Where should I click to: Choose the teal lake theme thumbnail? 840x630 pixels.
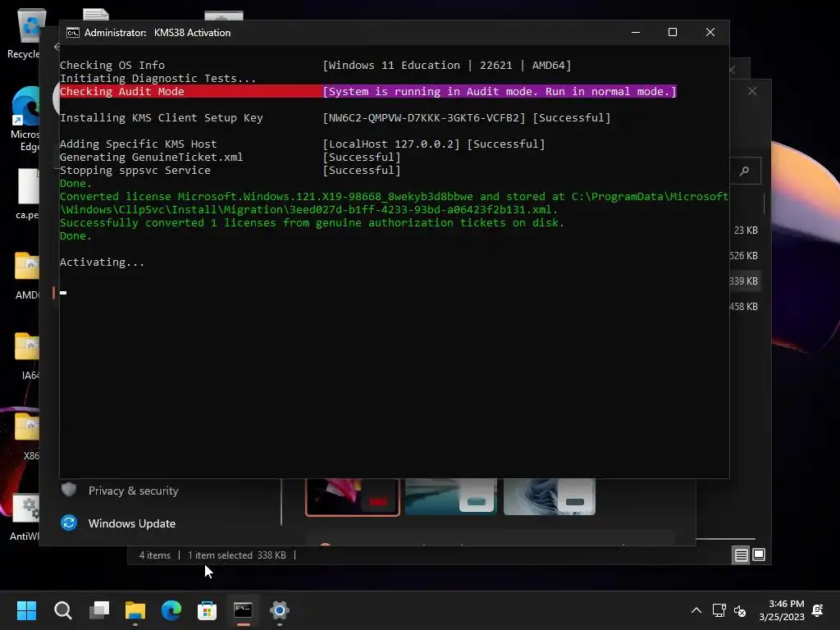451,496
